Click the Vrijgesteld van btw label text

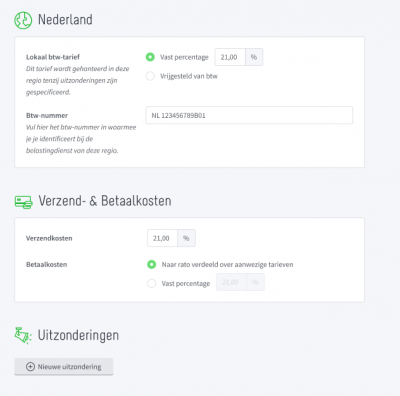(x=189, y=76)
